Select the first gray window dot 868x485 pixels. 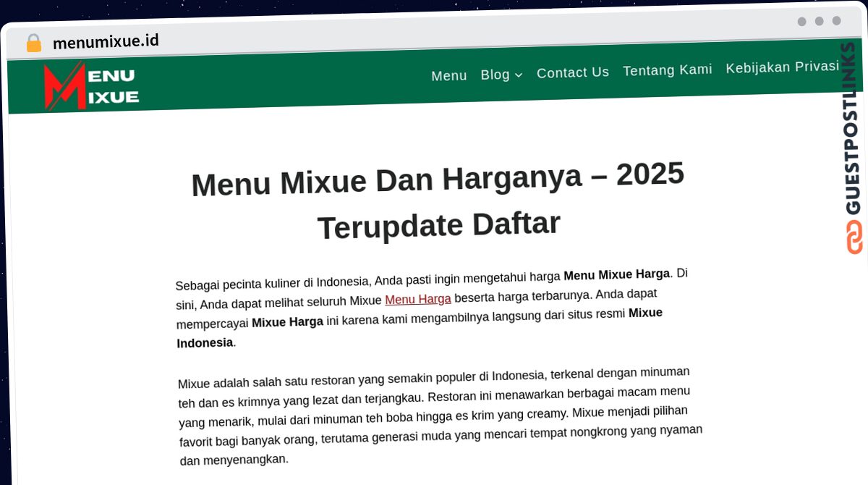tap(801, 22)
